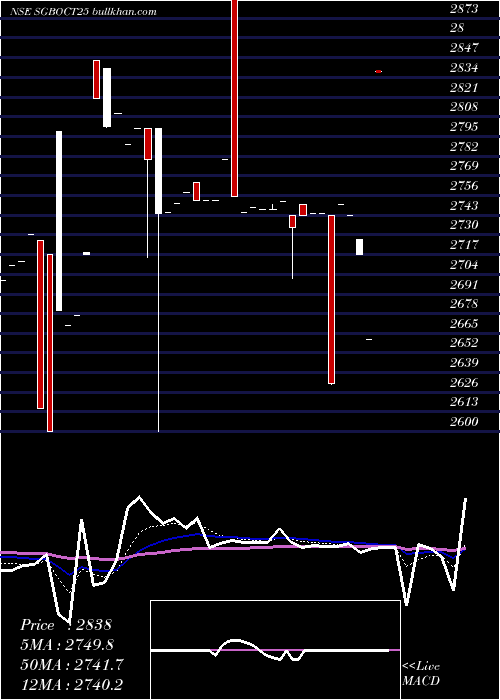Click the 2691 price axis label

point(464,284)
